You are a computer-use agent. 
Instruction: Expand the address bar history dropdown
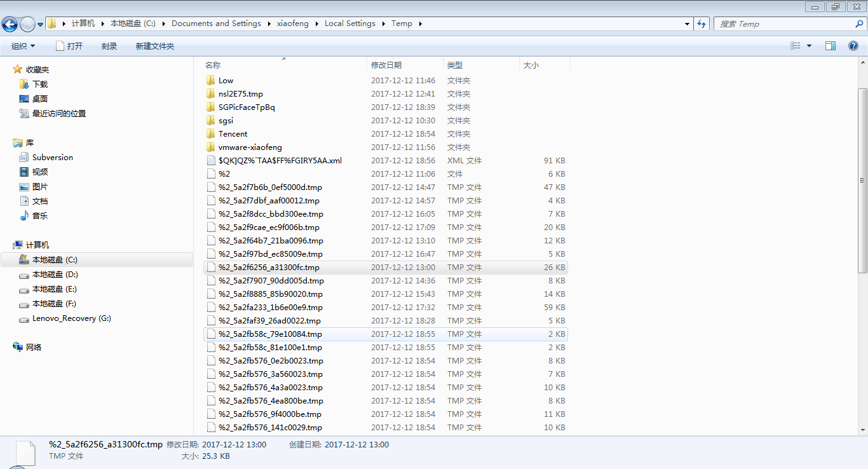click(687, 24)
